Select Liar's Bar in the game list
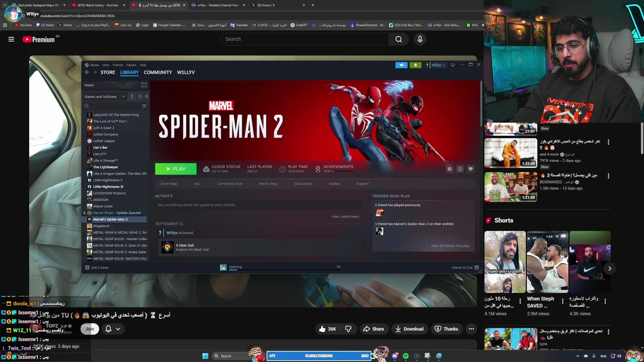Screen dimensions: 644x362 pos(100,147)
